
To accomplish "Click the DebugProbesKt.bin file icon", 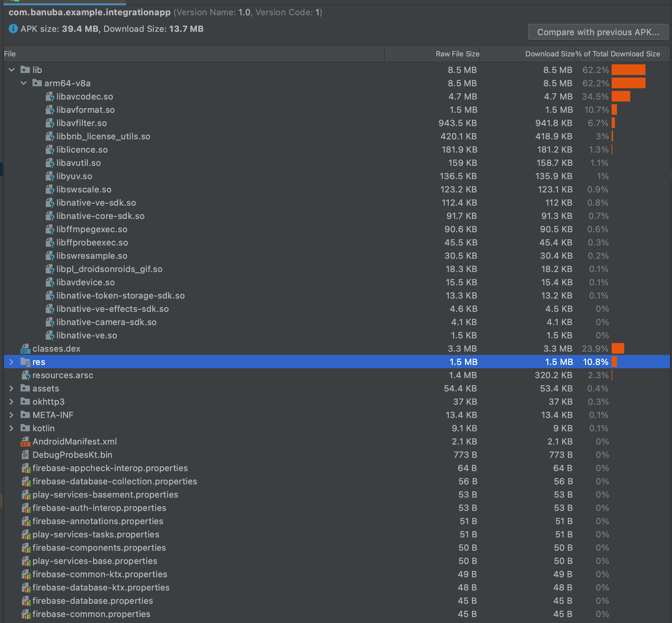I will click(25, 455).
